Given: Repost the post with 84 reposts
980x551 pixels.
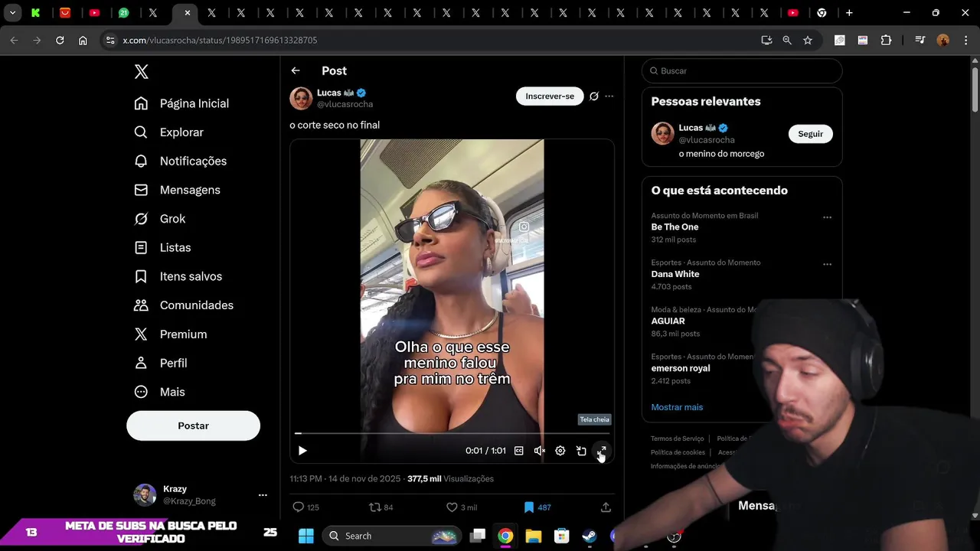Looking at the screenshot, I should click(381, 507).
